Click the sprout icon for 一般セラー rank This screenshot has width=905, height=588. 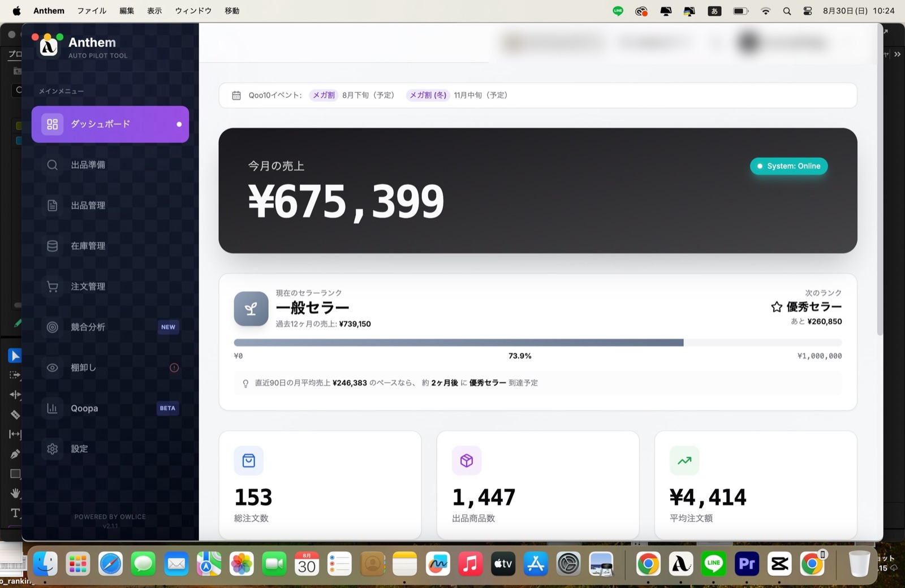point(251,309)
